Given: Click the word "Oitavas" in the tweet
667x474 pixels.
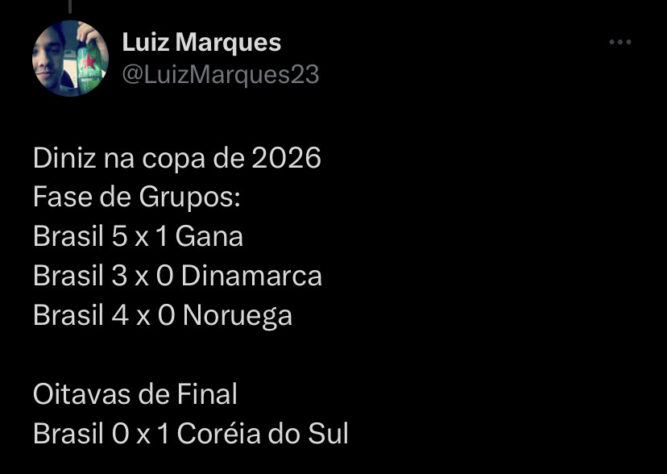Looking at the screenshot, I should point(83,395).
